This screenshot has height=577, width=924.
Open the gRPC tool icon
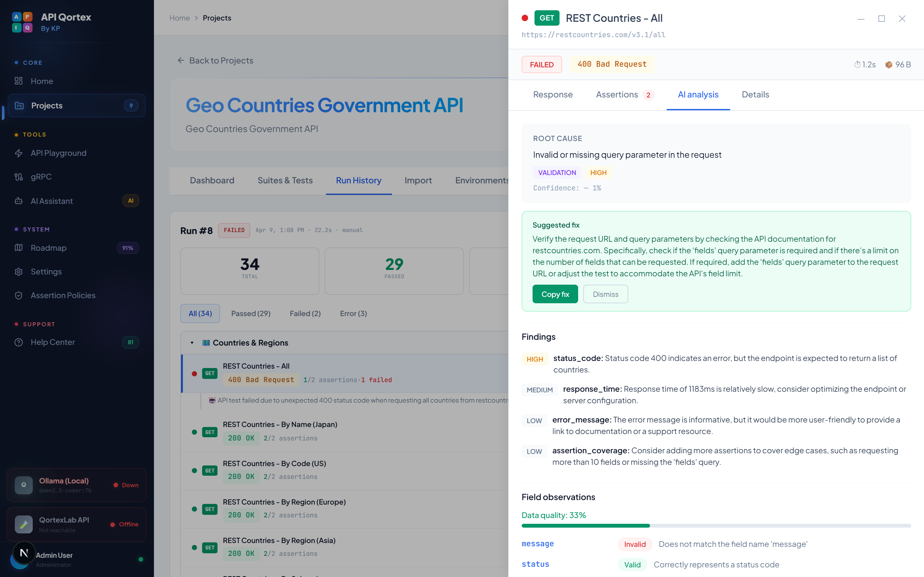pyautogui.click(x=19, y=177)
